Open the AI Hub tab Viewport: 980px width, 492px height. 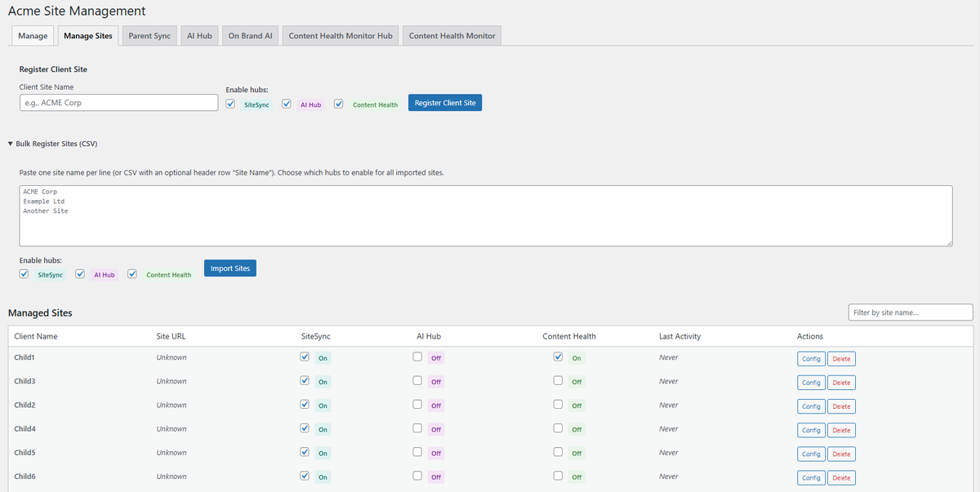click(x=199, y=36)
